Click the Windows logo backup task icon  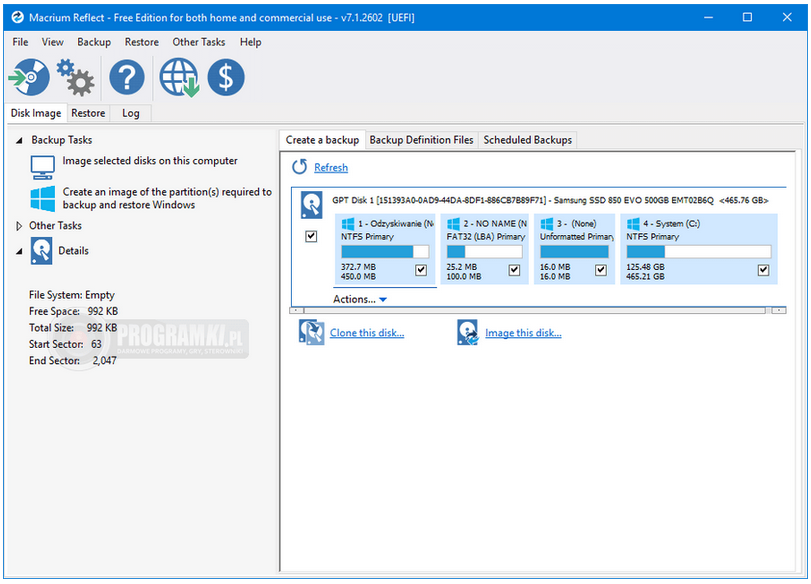pos(42,199)
